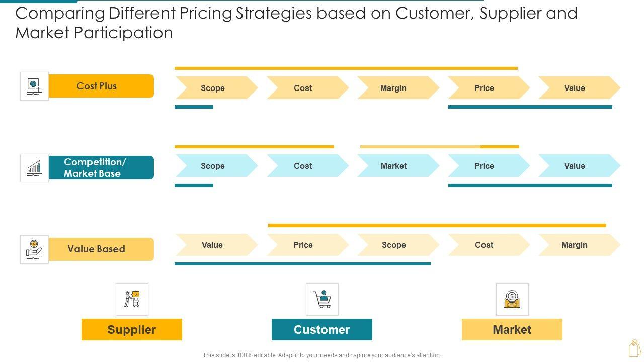
Task: Click the Cost Plus row icon
Action: click(34, 86)
